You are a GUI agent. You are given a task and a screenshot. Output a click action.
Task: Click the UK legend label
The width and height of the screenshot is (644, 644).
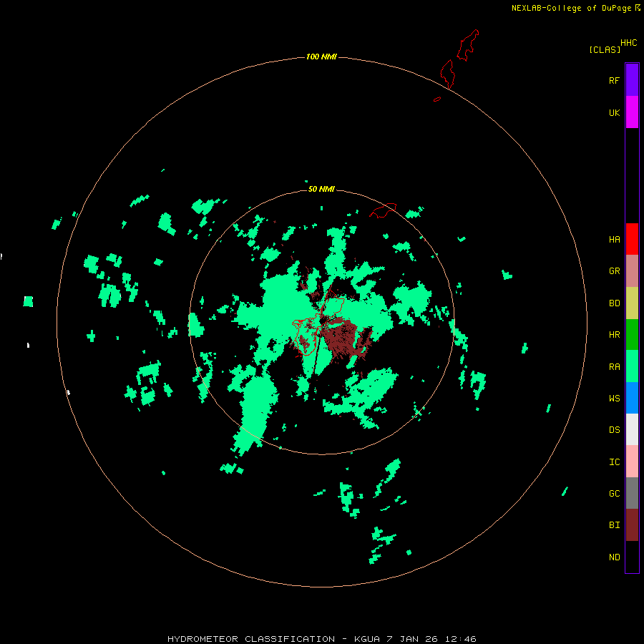[x=614, y=112]
